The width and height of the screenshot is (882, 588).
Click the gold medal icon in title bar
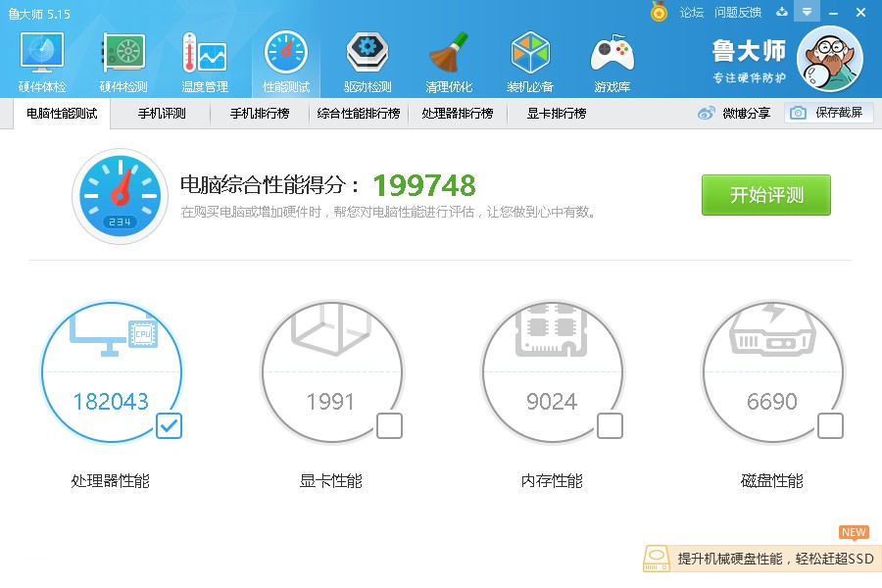(x=659, y=11)
